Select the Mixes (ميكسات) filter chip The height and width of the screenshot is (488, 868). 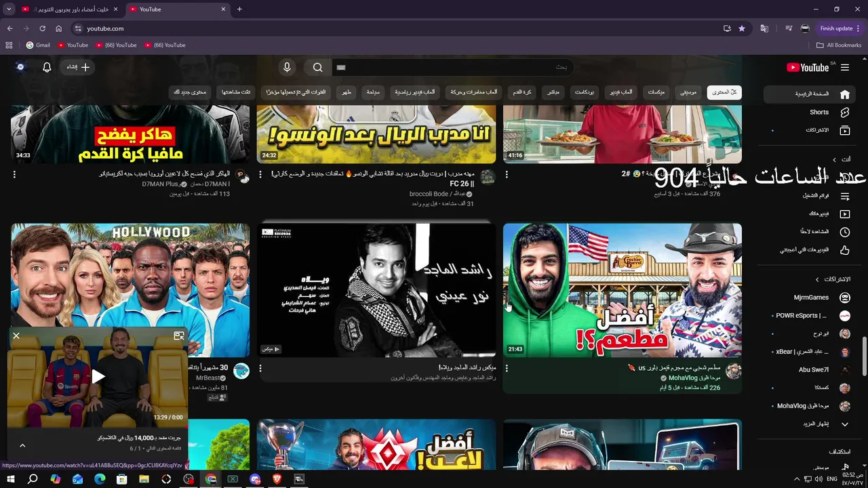tap(656, 92)
